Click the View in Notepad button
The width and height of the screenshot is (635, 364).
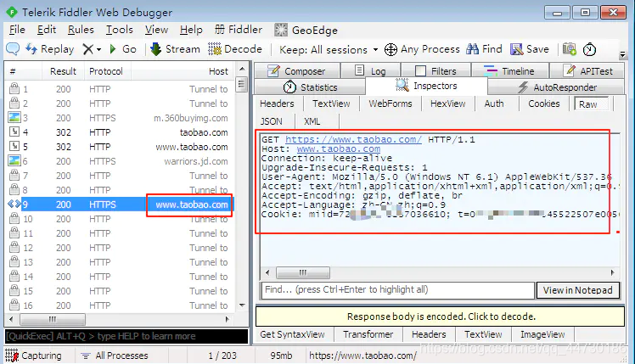click(578, 290)
